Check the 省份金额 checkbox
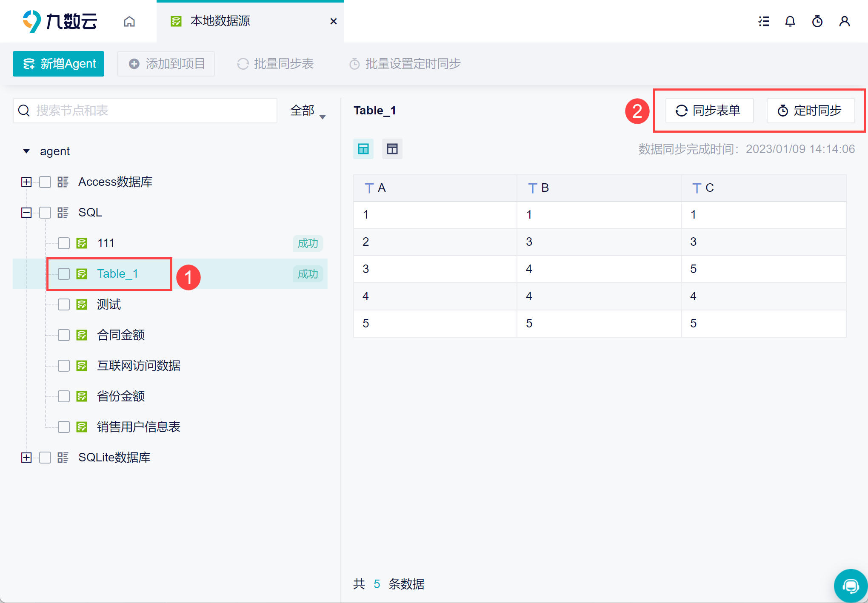The height and width of the screenshot is (603, 868). (x=64, y=396)
